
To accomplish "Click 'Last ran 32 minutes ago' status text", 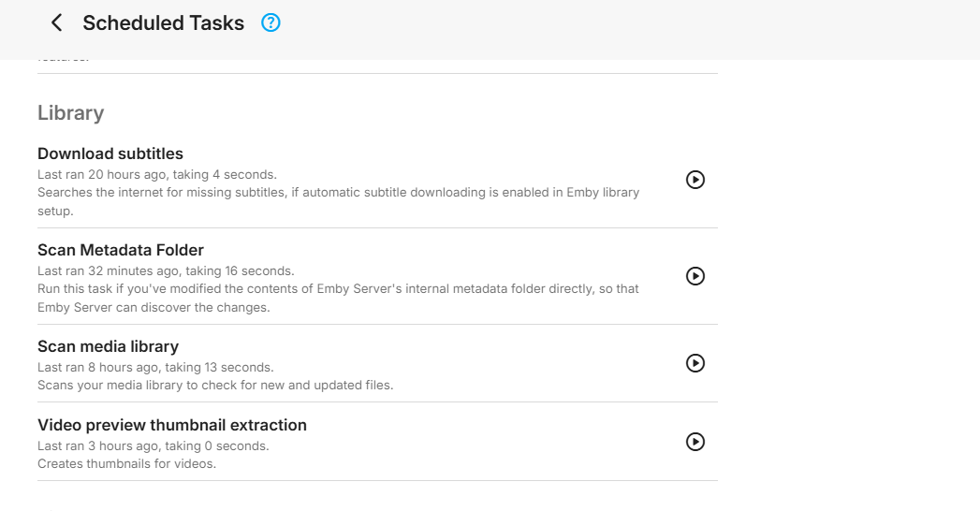I will coord(165,270).
